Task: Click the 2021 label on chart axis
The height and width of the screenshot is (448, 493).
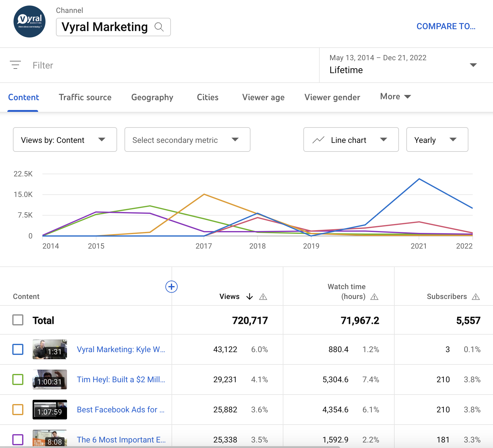Action: click(x=419, y=246)
